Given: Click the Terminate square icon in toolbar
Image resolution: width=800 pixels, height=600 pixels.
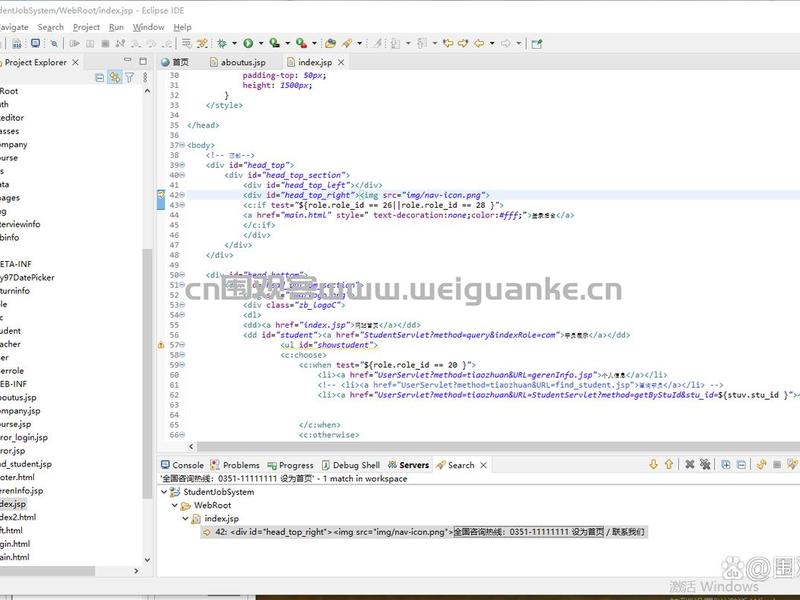Looking at the screenshot, I should pos(105,43).
